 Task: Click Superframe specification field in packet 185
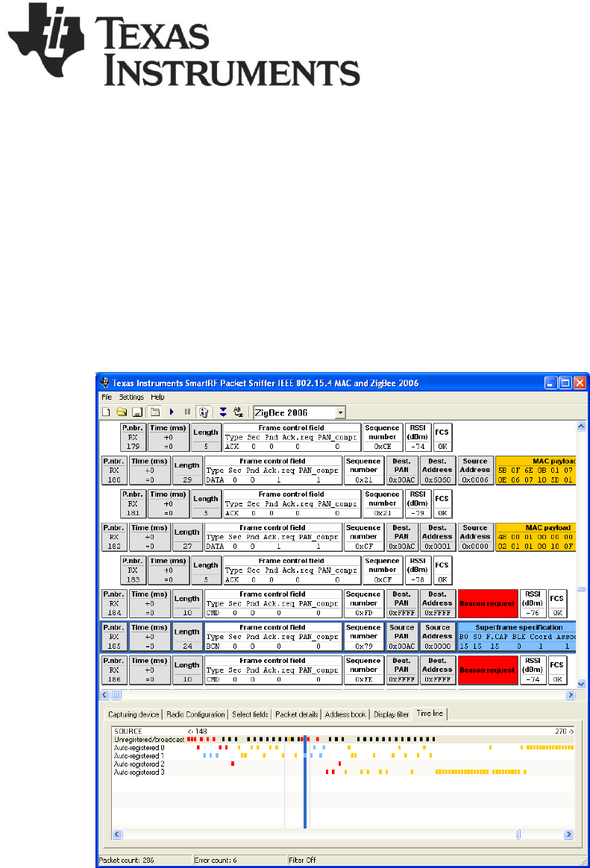pos(518,637)
